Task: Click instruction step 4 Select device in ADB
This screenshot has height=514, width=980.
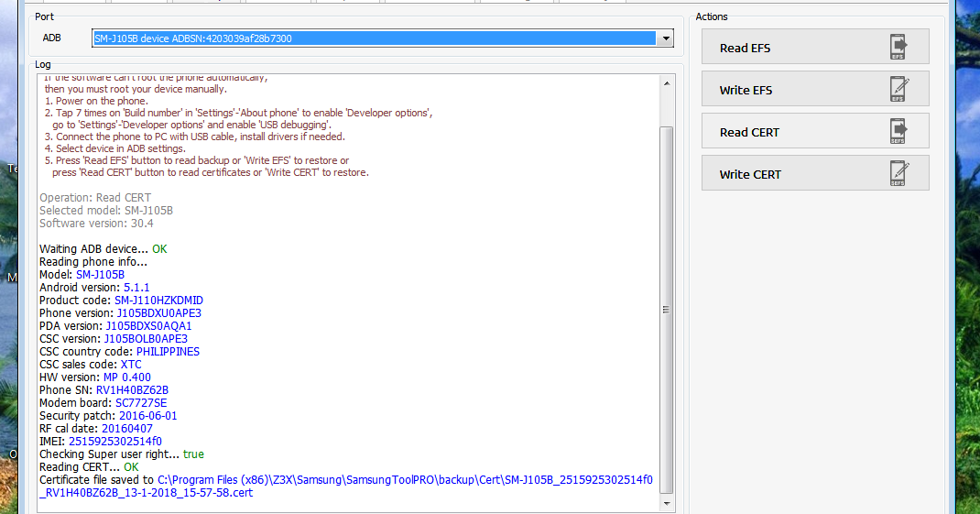Action: (115, 148)
